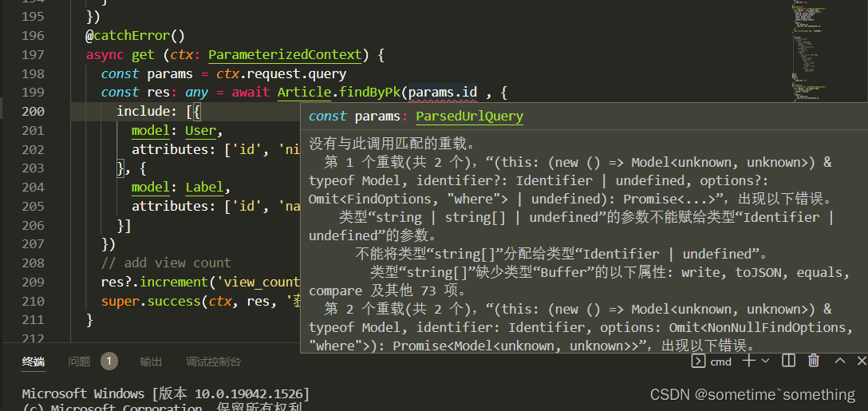Open the 问题 tab
Screen dimensions: 868x411
(79, 362)
